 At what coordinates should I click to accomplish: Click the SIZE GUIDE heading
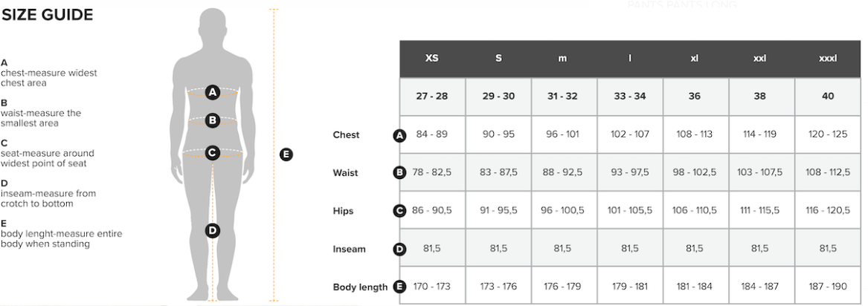tap(47, 16)
